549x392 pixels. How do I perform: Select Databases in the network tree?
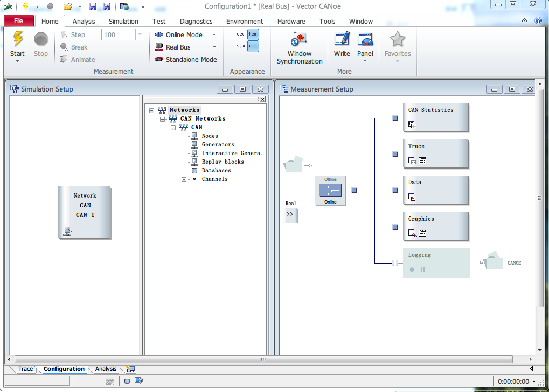[x=216, y=171]
